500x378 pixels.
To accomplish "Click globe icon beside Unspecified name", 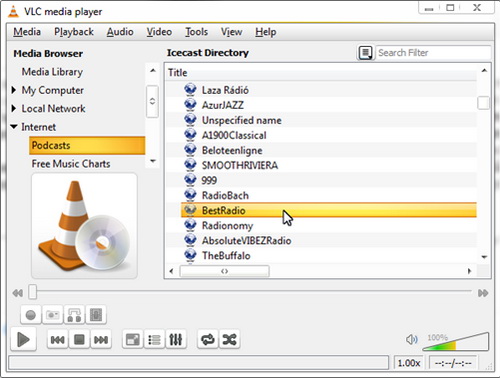I will (x=190, y=119).
